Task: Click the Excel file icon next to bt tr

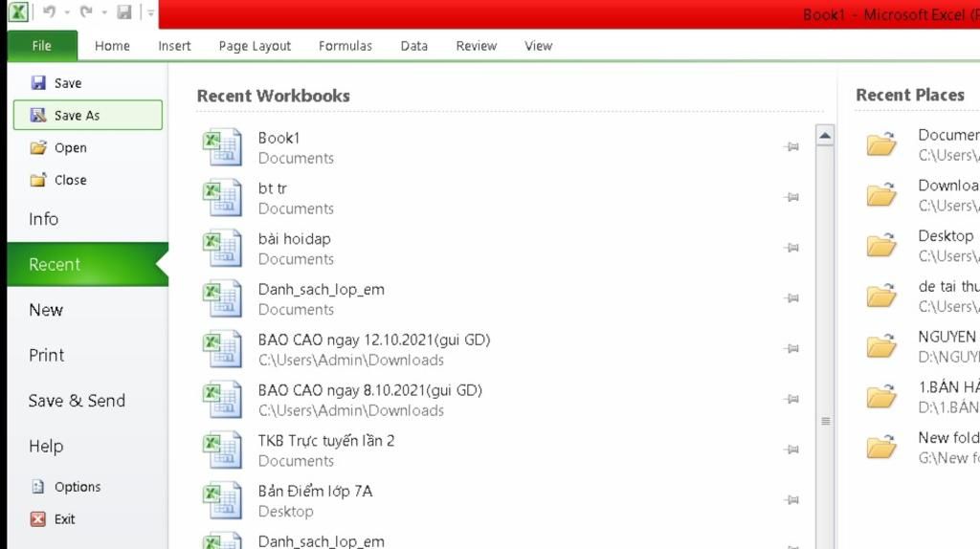Action: [222, 197]
